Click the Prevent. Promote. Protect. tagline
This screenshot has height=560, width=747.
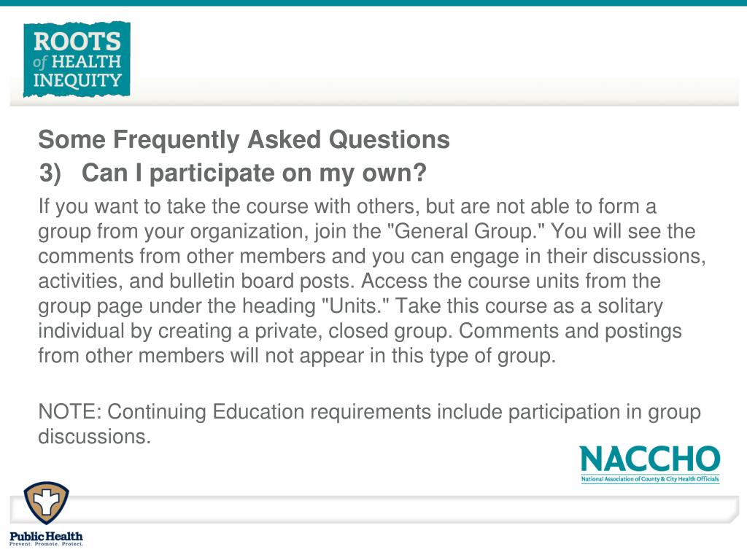coord(46,544)
